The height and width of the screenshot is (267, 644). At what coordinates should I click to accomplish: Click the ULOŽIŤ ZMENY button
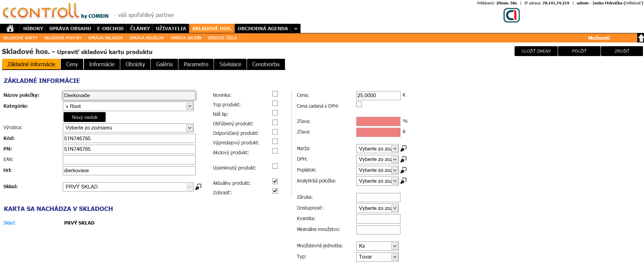(x=536, y=51)
